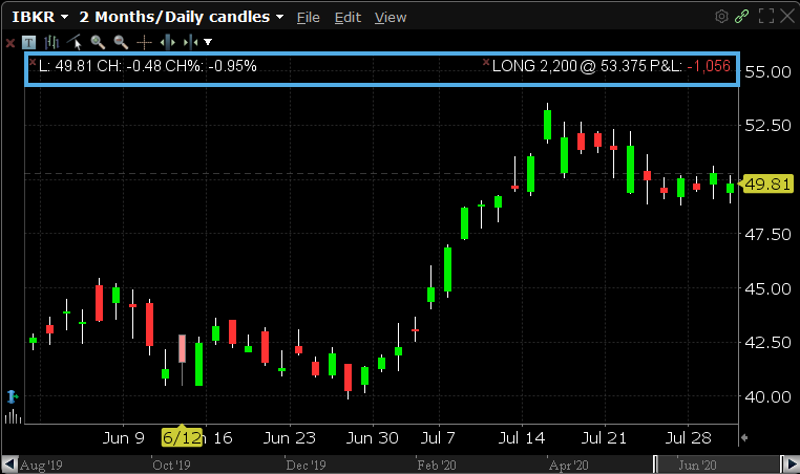
Task: Open the View menu
Action: point(390,17)
